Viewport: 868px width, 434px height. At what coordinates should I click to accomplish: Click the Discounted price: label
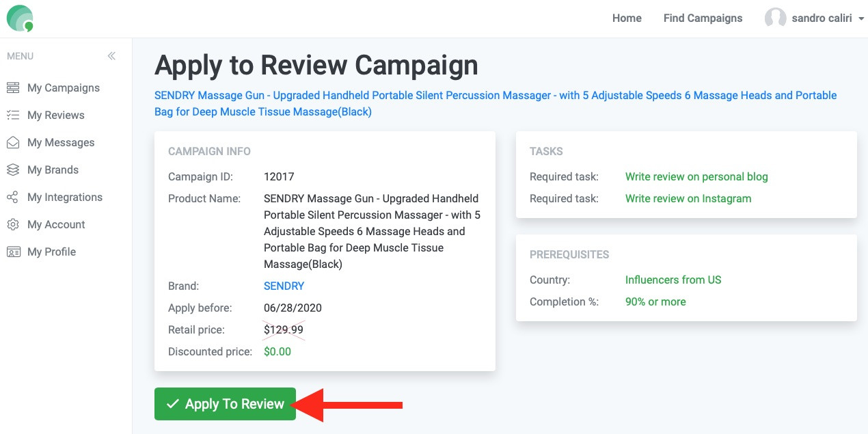click(210, 351)
